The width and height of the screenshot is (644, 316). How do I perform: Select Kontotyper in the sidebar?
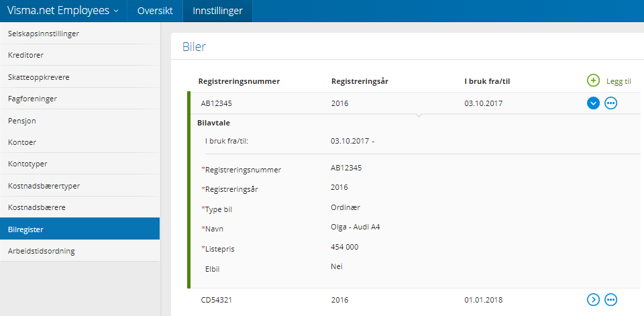[x=80, y=164]
